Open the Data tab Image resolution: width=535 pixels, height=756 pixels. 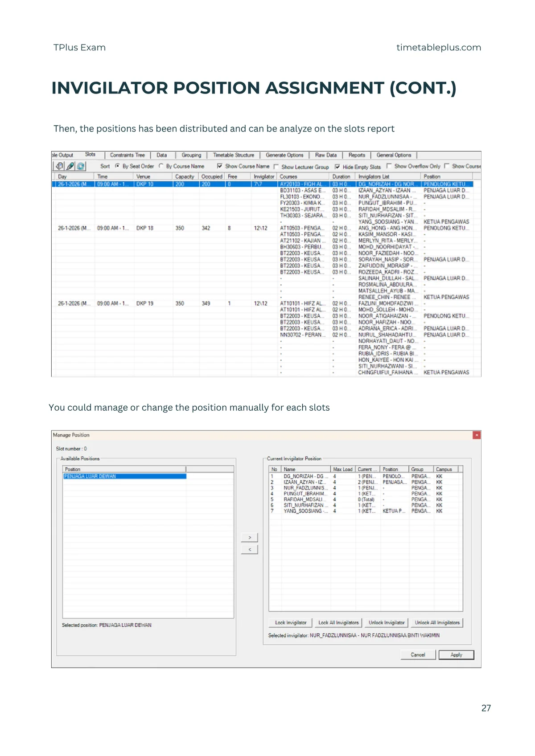pos(162,155)
